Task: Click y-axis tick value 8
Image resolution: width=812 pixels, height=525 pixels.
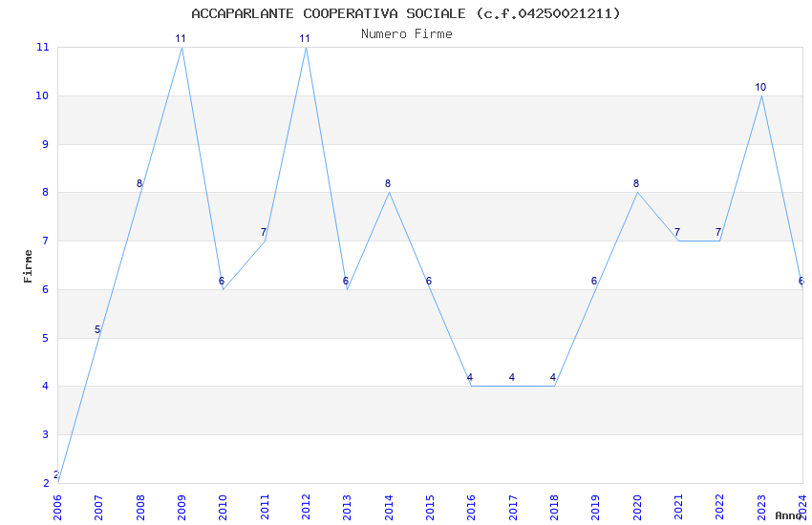Action: click(x=46, y=193)
